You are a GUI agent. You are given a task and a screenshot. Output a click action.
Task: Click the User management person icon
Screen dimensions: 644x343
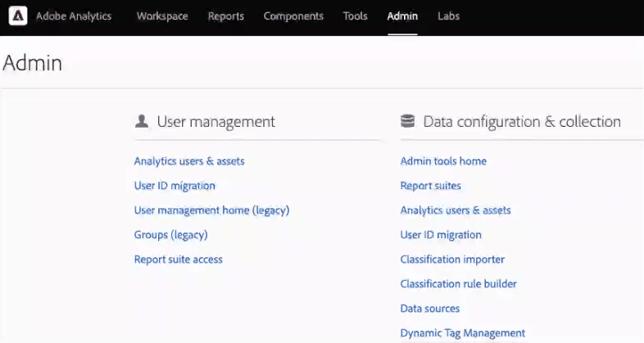tap(142, 121)
